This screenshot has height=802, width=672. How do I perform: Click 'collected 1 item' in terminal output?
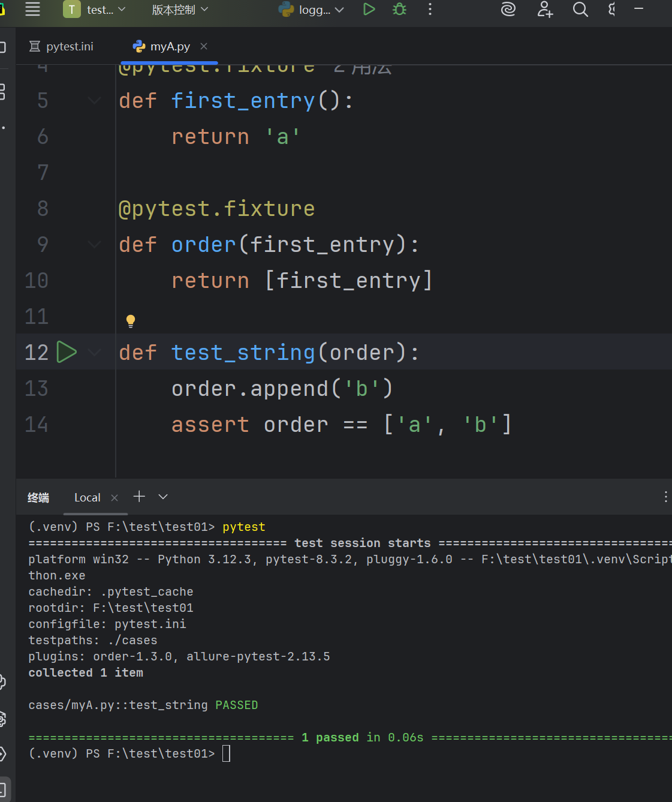click(86, 672)
